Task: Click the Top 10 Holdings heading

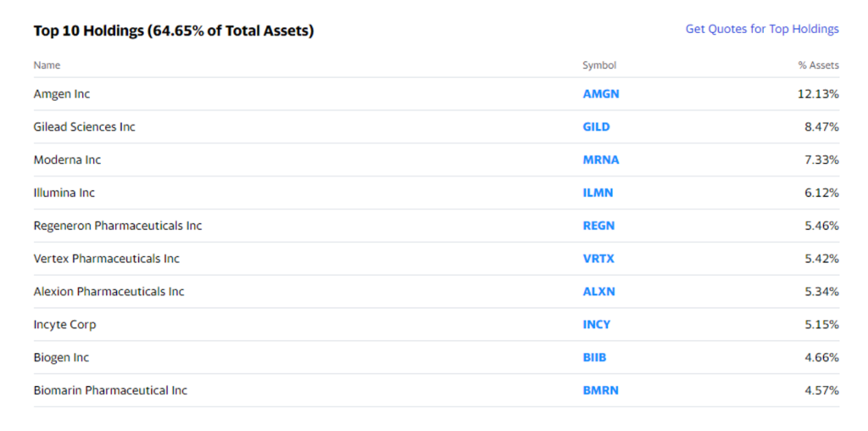Action: (173, 31)
